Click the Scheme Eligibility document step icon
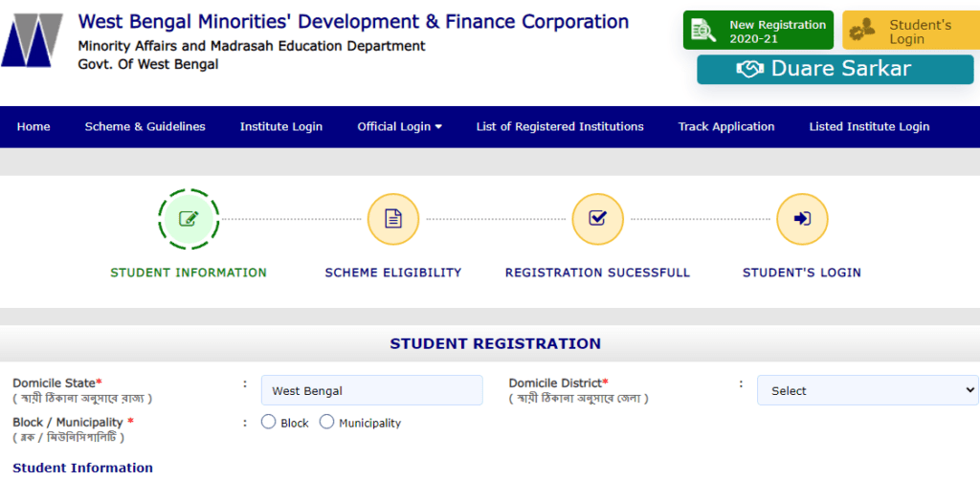The height and width of the screenshot is (481, 980). click(393, 219)
